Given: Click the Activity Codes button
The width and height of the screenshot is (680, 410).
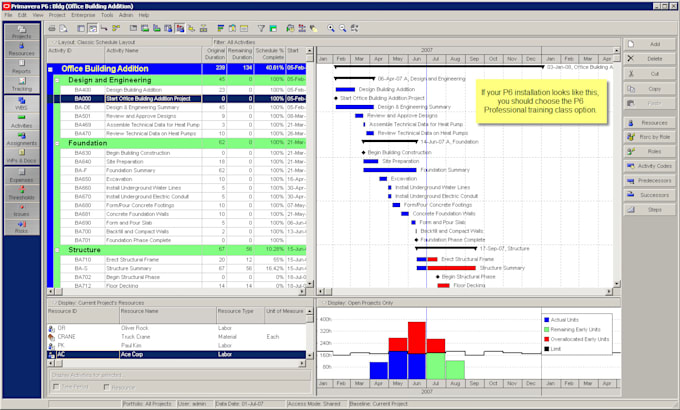Looking at the screenshot, I should [x=650, y=166].
